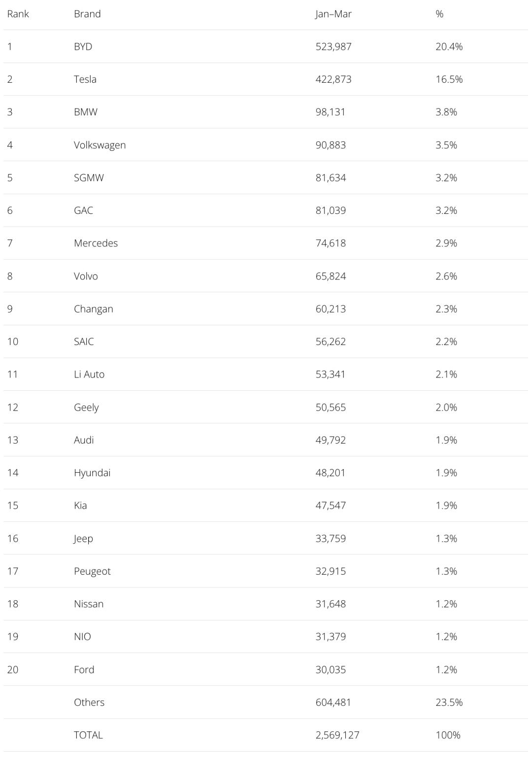Click the Peugeot sales value 32,915
Screen dimensions: 532x759
click(331, 571)
